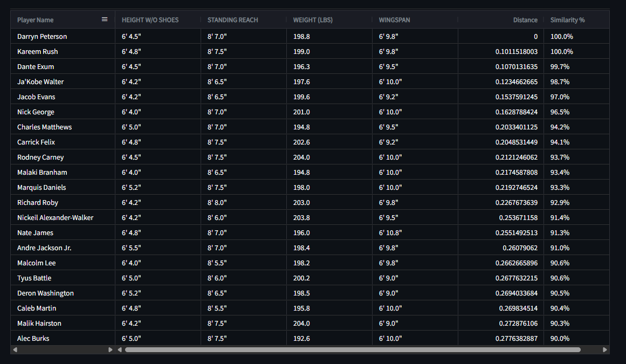Sort by Similarity % column header
Viewport: 626px width, 364px height.
point(567,20)
